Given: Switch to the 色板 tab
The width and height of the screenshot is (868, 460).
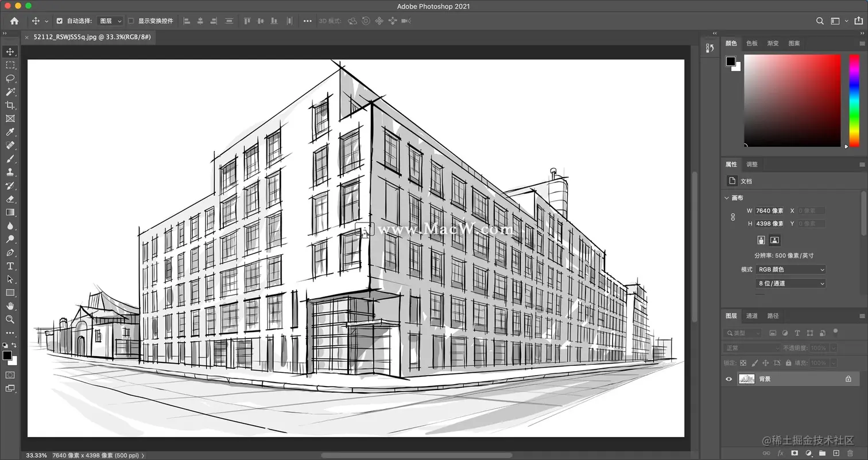Looking at the screenshot, I should (752, 43).
